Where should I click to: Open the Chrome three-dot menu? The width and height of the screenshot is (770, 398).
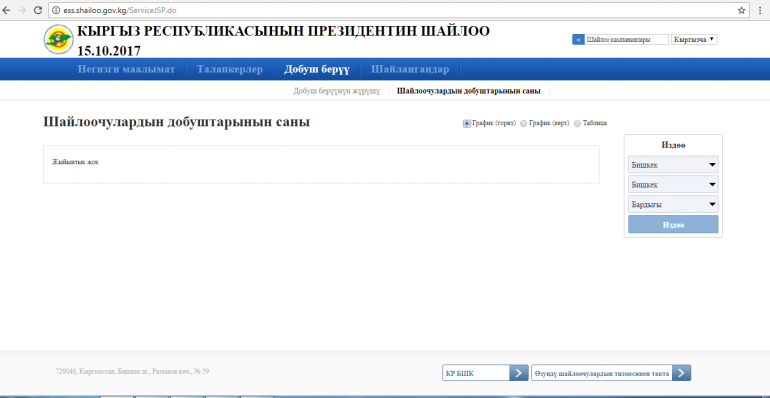pyautogui.click(x=760, y=10)
